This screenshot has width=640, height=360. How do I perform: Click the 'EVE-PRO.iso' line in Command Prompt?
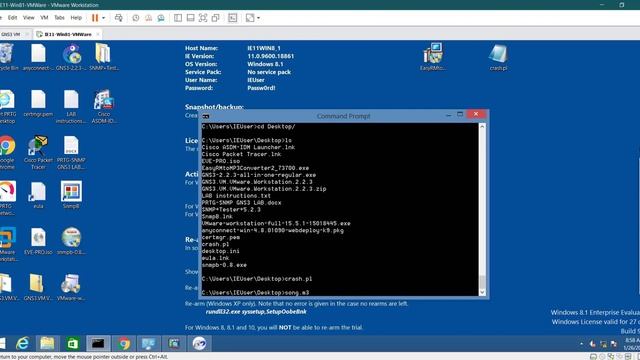click(221, 161)
